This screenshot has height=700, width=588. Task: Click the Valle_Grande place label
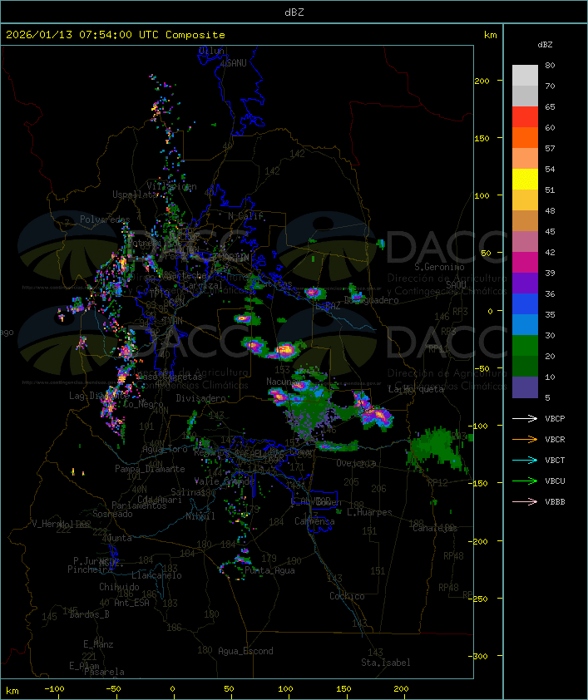(224, 481)
